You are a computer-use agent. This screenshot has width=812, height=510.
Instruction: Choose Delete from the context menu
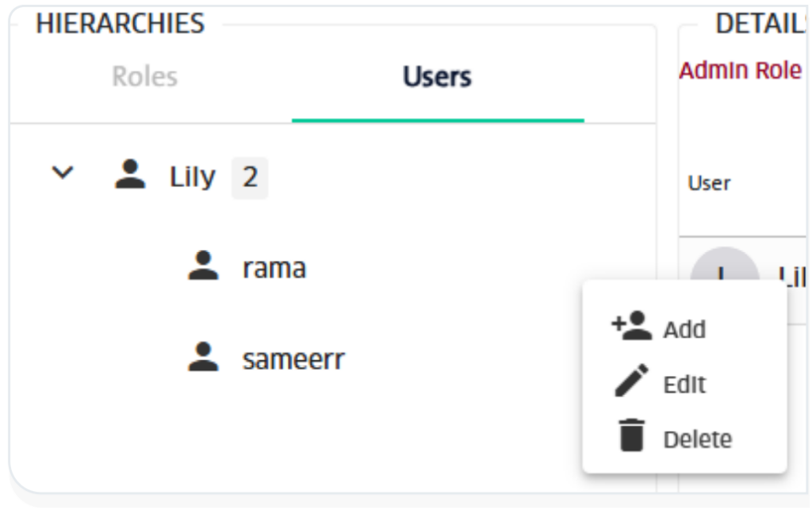[x=697, y=439]
